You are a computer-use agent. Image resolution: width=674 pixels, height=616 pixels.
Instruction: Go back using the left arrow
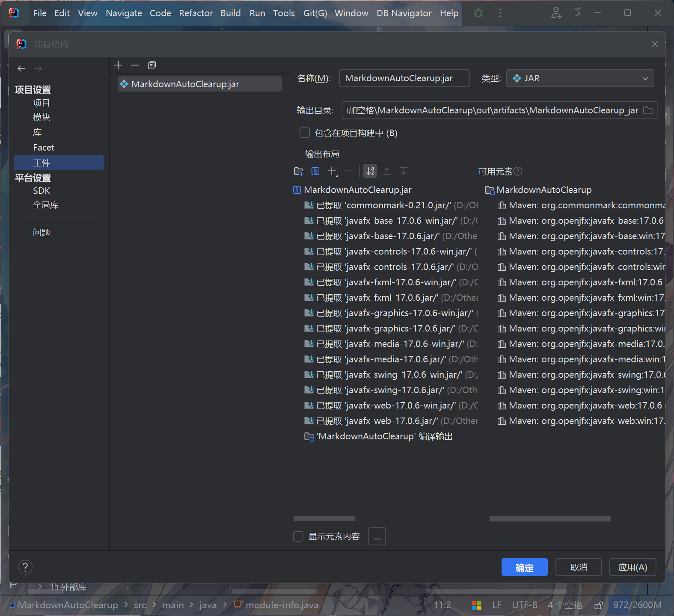pos(21,68)
